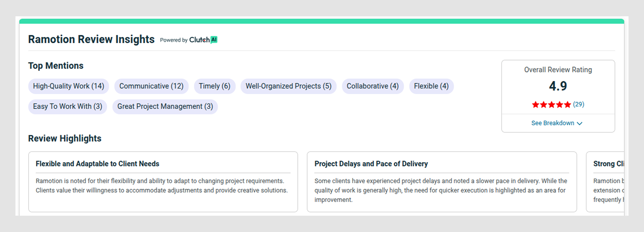Select the Great Project Management (3) tag
The image size is (644, 232).
click(x=165, y=107)
